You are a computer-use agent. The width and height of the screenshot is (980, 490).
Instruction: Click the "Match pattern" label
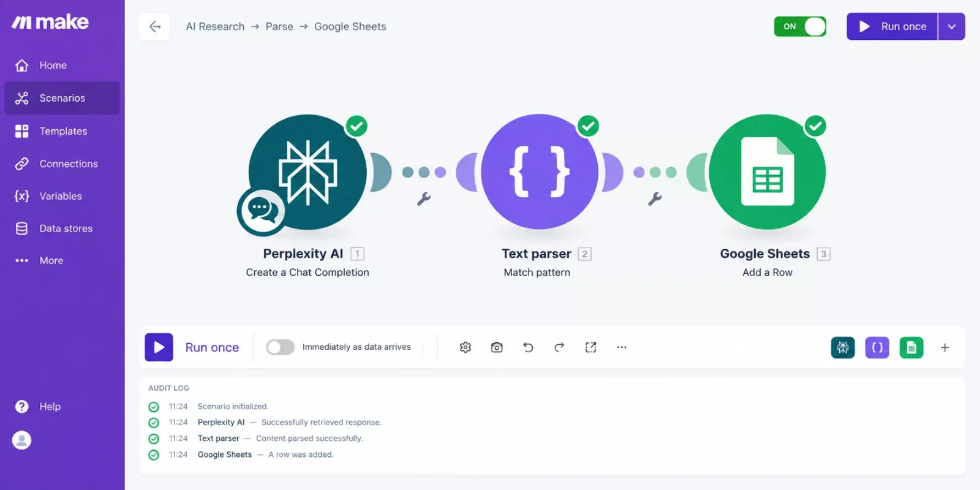pyautogui.click(x=537, y=272)
